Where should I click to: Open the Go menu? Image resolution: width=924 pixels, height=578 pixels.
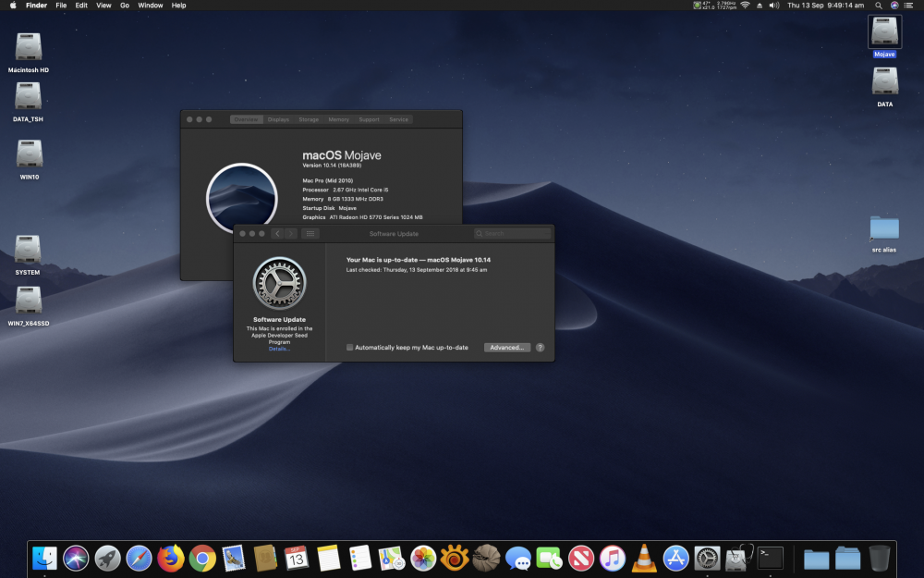pos(125,6)
